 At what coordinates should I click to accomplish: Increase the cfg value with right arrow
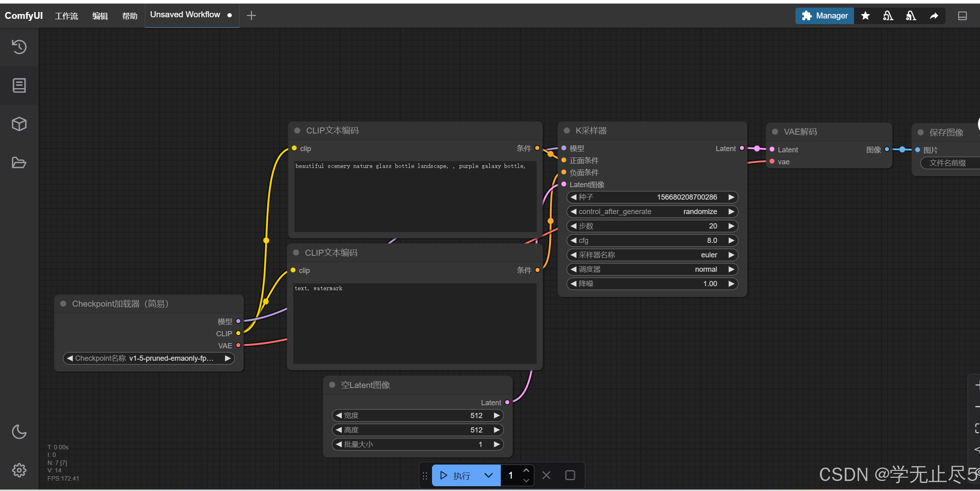click(x=731, y=240)
